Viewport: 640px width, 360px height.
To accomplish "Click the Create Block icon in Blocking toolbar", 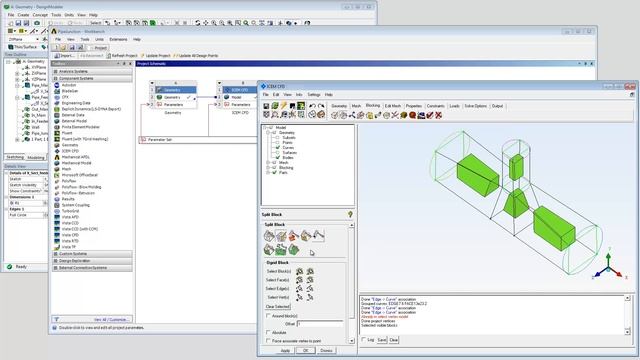I will coord(335,116).
